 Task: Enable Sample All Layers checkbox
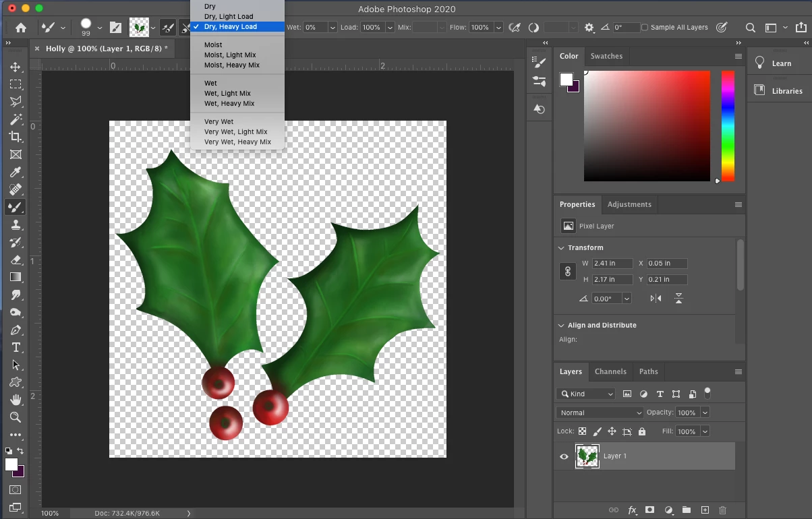[x=645, y=28]
